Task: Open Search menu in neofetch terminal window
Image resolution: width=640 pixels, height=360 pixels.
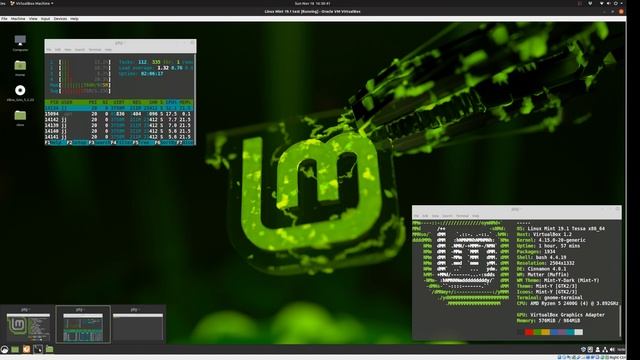Action: pyautogui.click(x=447, y=216)
